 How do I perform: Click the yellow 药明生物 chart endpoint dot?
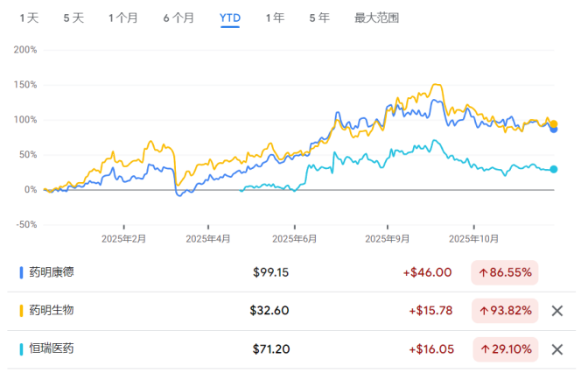coord(554,123)
